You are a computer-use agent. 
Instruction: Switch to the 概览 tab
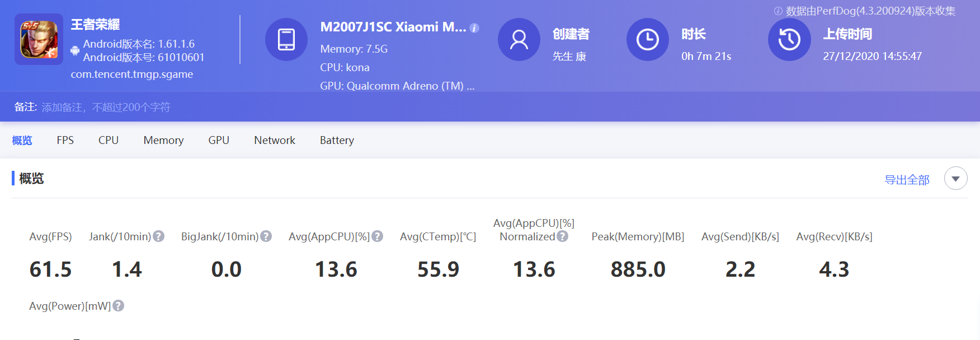22,140
